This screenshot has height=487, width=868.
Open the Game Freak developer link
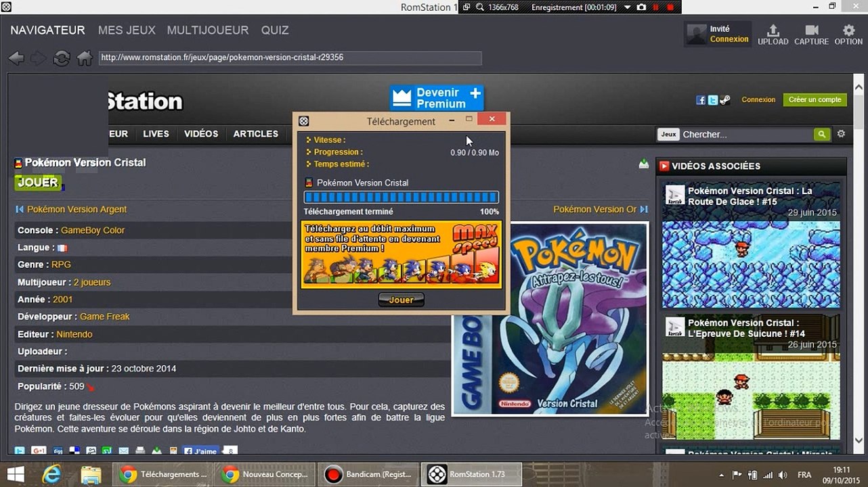[x=105, y=317]
